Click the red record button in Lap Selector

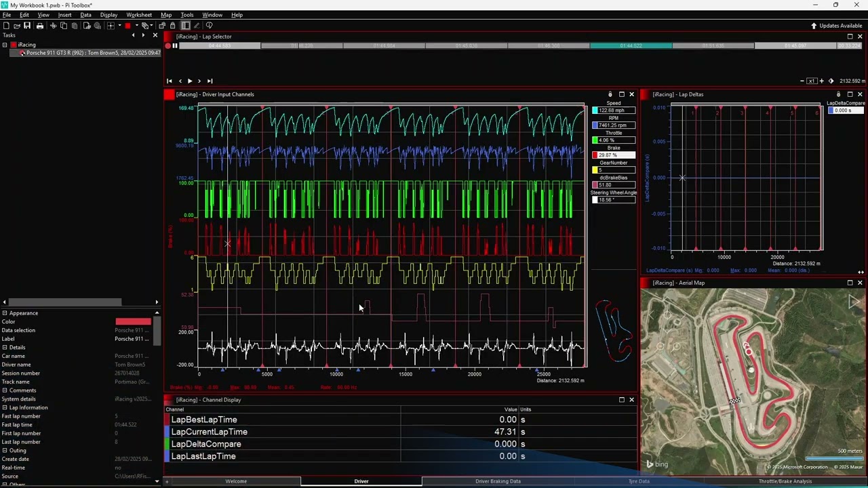167,46
